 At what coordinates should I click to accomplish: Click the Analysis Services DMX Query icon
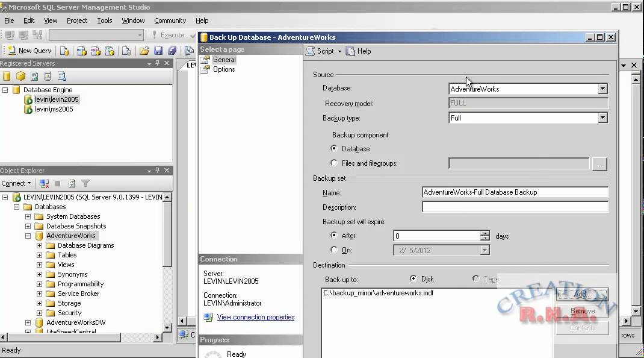point(95,51)
